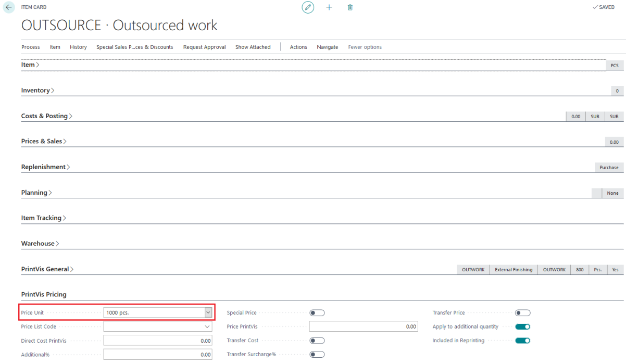626x364 pixels.
Task: Open the Item menu
Action: tap(55, 47)
